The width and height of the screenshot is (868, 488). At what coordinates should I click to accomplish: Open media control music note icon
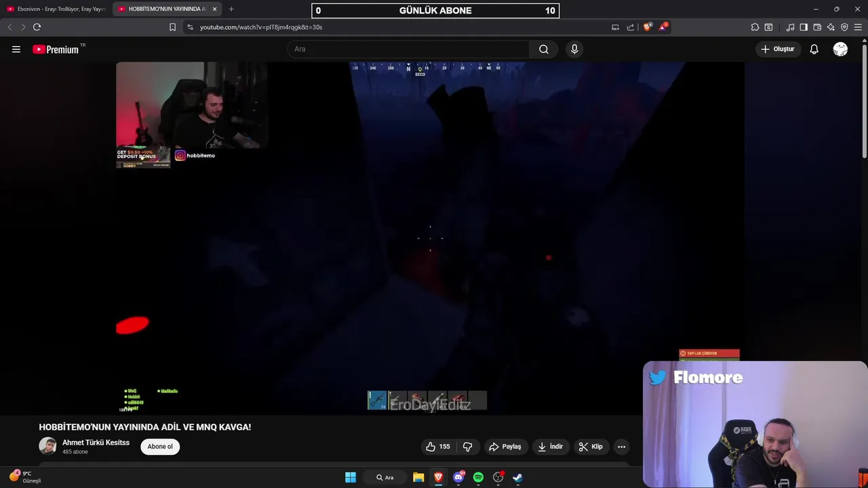pyautogui.click(x=790, y=27)
